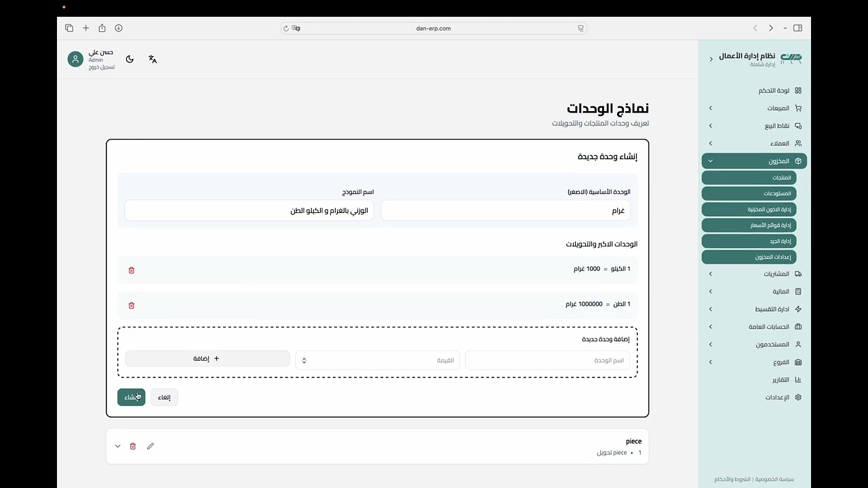Expand the الحسابات العامة accounts chevron
Image resolution: width=868 pixels, height=488 pixels.
pos(711,327)
